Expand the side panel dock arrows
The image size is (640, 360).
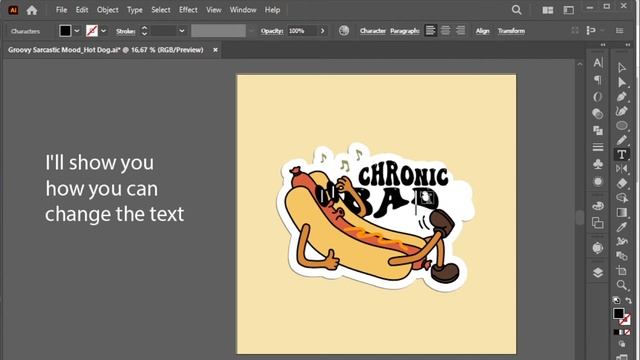[603, 45]
